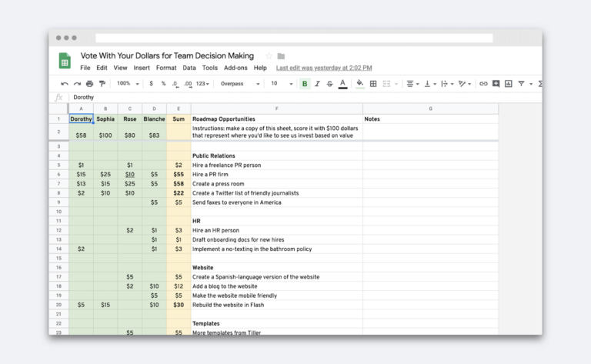Image resolution: width=591 pixels, height=364 pixels.
Task: Open the Overpass font dropdown
Action: 240,84
